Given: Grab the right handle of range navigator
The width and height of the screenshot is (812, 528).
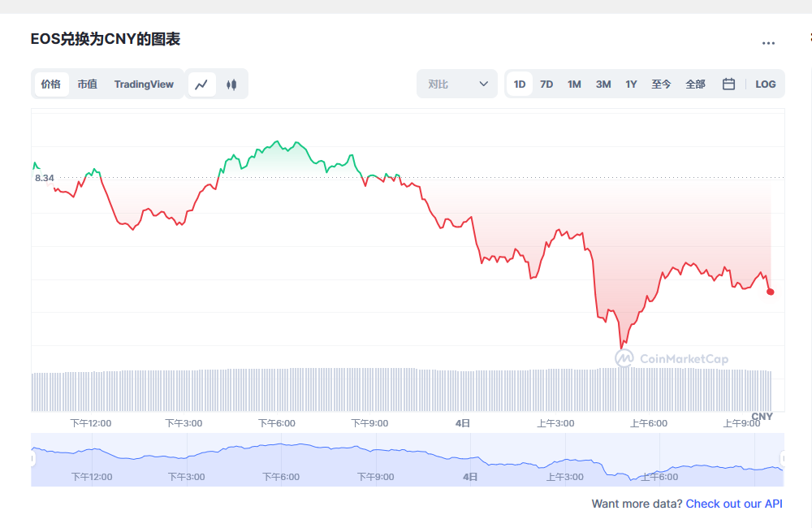Looking at the screenshot, I should click(x=783, y=459).
